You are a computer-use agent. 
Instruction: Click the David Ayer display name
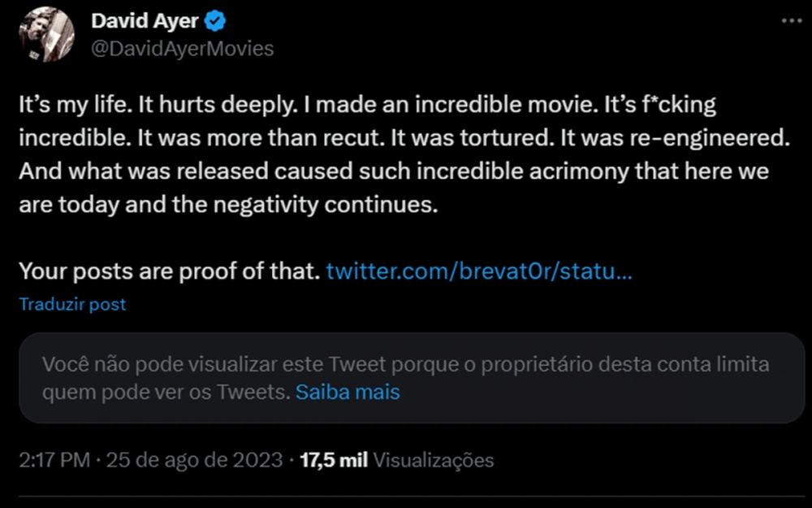[144, 20]
